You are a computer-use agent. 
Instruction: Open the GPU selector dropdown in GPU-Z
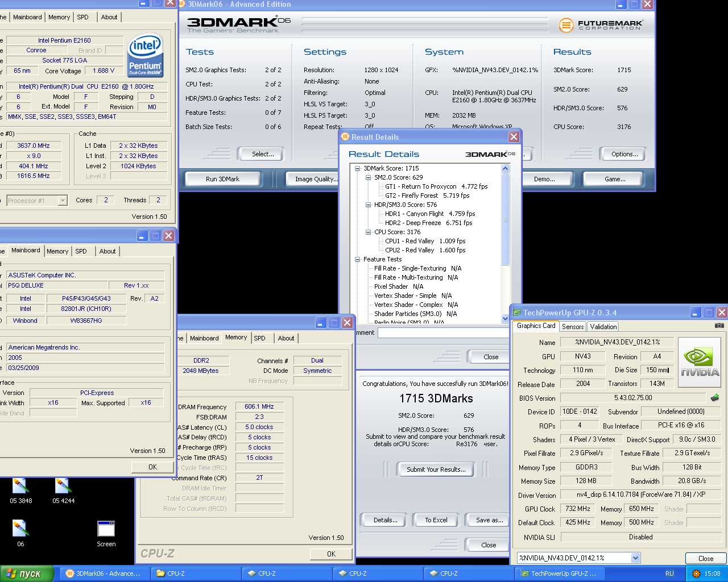[x=636, y=558]
